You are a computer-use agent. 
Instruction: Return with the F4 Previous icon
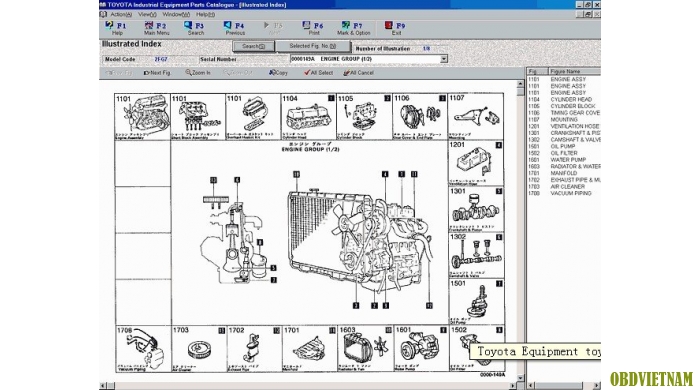[x=235, y=28]
